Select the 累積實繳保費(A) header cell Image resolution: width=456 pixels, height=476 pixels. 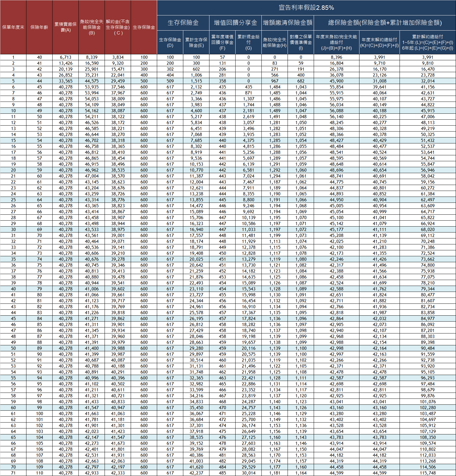(65, 27)
